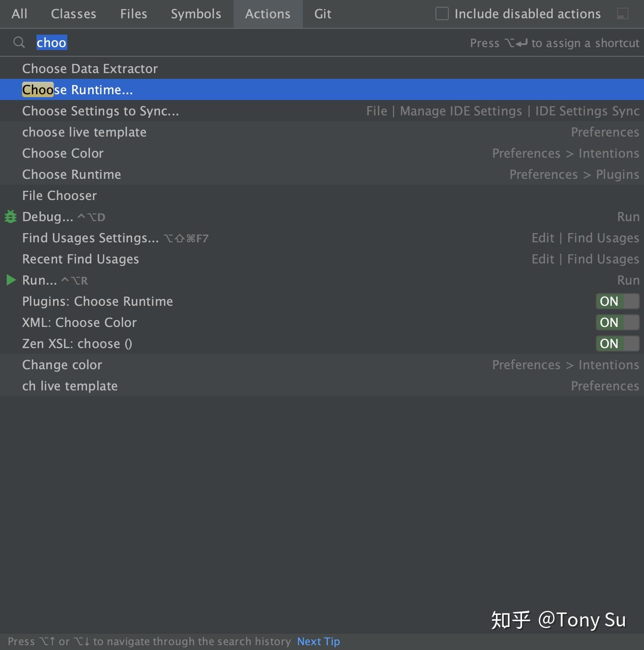
Task: Open the Next Tip link
Action: [x=318, y=641]
